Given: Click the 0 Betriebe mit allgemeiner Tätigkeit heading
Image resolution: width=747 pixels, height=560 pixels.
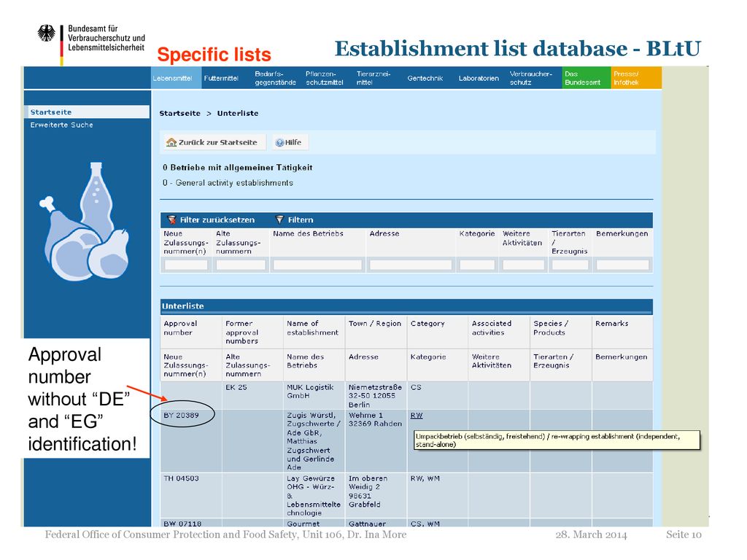Looking at the screenshot, I should 237,168.
